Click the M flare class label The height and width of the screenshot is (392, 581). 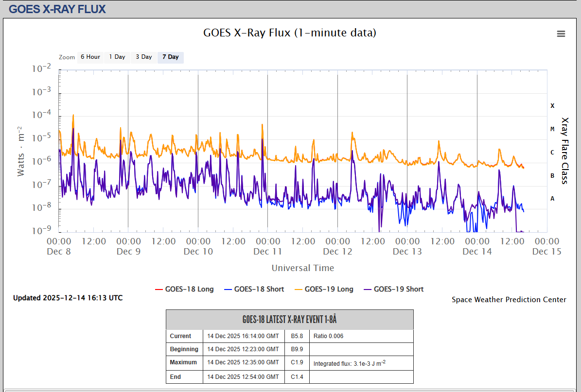point(552,129)
